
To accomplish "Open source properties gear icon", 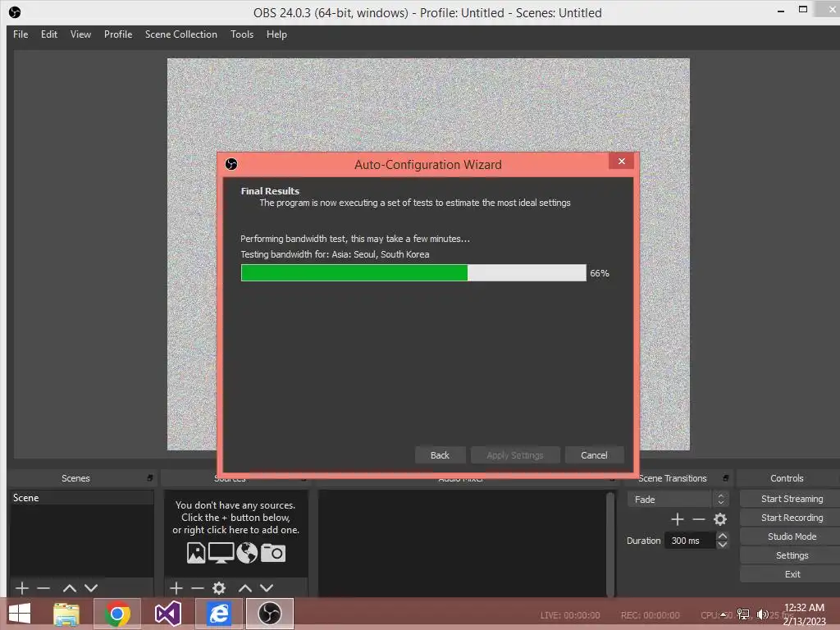I will click(219, 588).
